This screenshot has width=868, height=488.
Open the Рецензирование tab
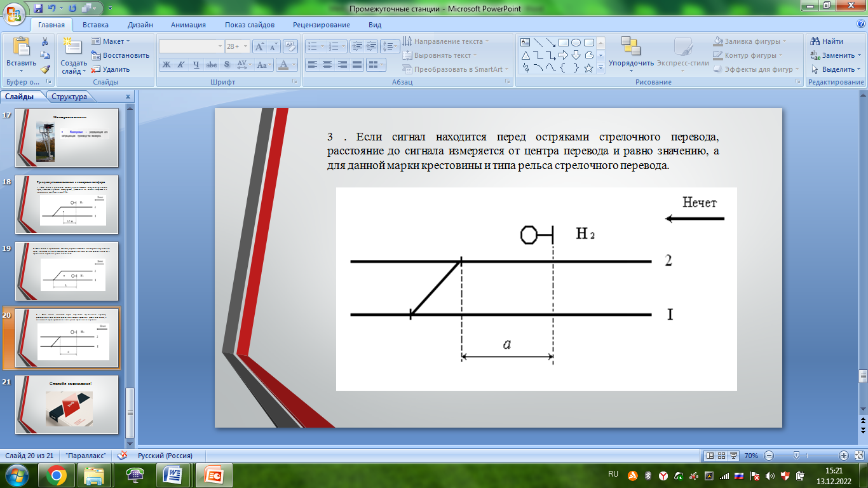coord(322,25)
